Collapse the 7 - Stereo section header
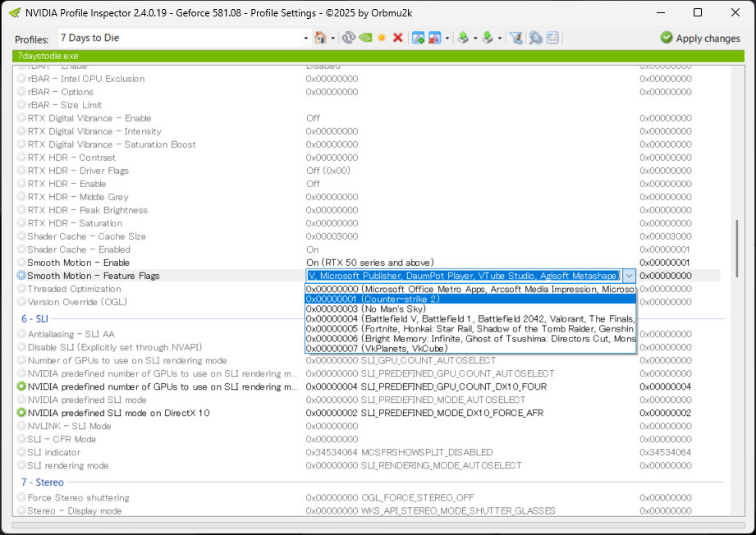Image resolution: width=756 pixels, height=535 pixels. pyautogui.click(x=42, y=482)
